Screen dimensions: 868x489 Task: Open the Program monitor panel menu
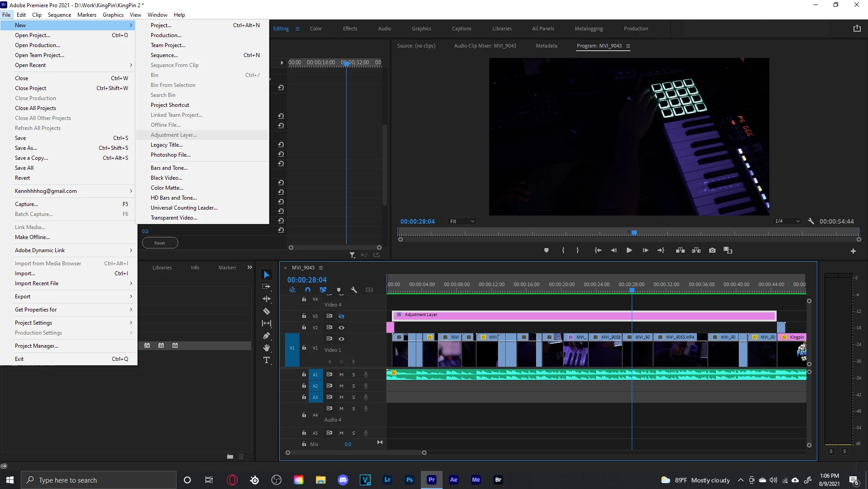[x=628, y=46]
